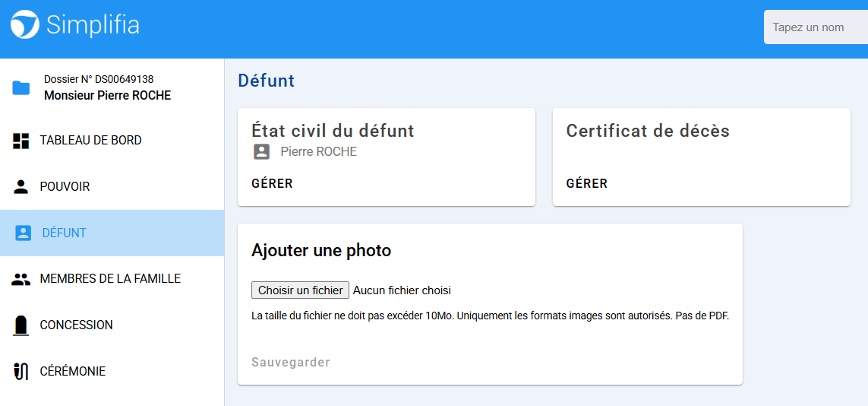Click the portrait icon beside Pierre ROCHE
Screen dimensions: 868x406
(x=261, y=152)
